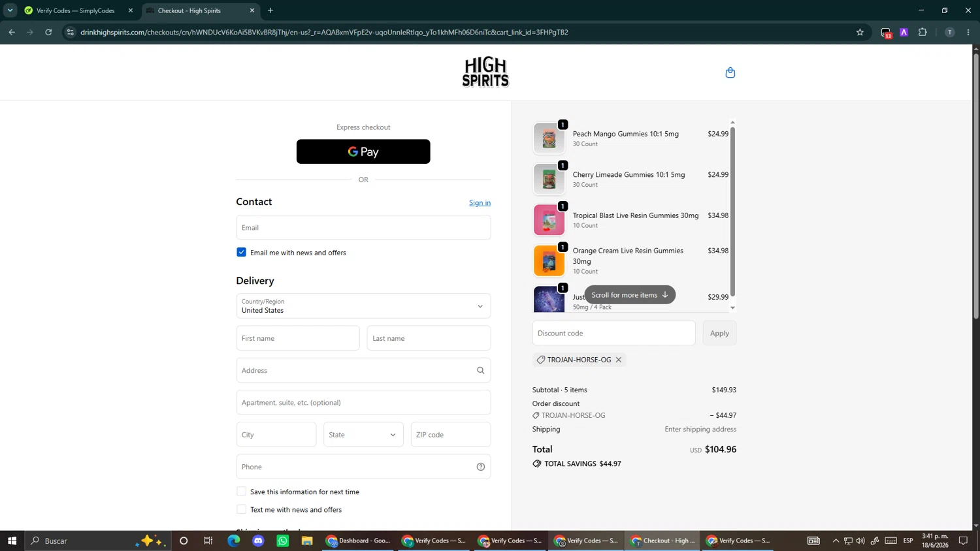980x551 pixels.
Task: Bookmark this page with the star icon
Action: 860,32
